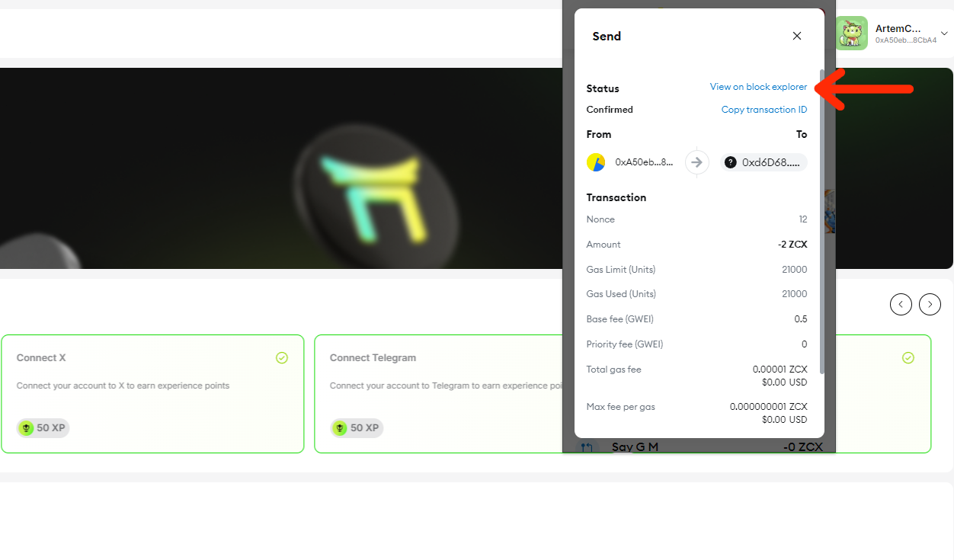
Task: Click the wallet address under ArtemC username
Action: (x=906, y=40)
